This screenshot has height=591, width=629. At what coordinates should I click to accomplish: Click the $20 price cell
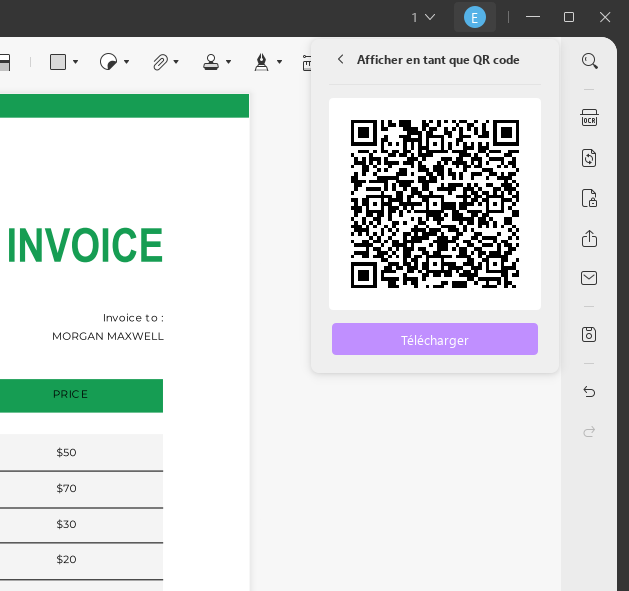[66, 559]
